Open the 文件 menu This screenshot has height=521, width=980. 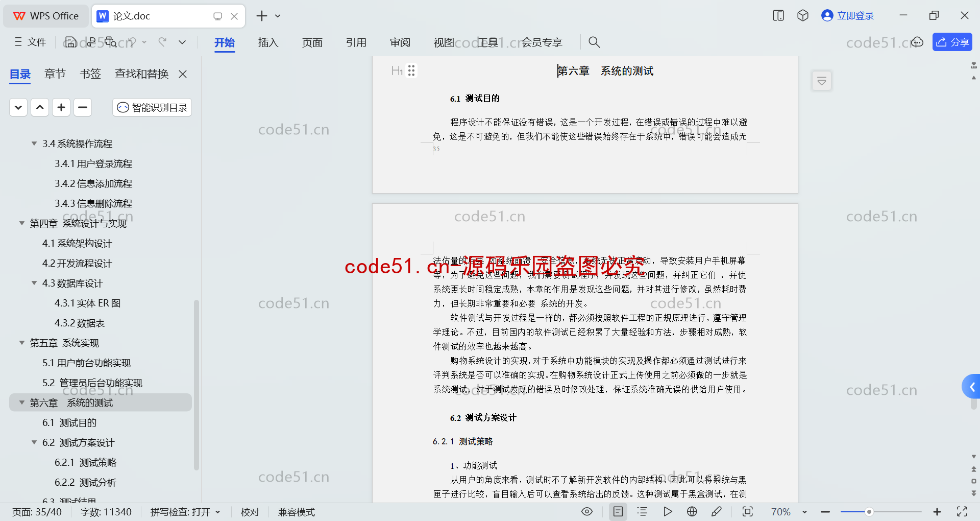point(31,42)
